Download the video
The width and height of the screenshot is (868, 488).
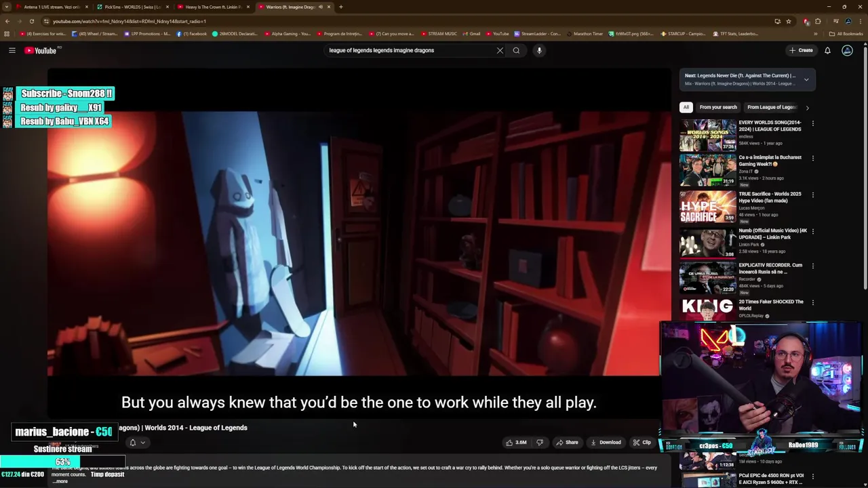tap(606, 443)
